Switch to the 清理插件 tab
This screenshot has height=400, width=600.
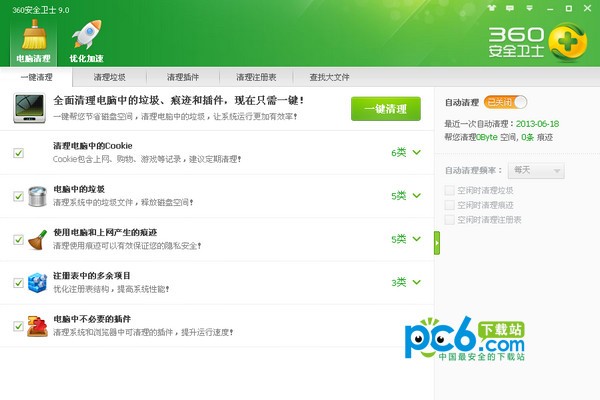[x=183, y=77]
